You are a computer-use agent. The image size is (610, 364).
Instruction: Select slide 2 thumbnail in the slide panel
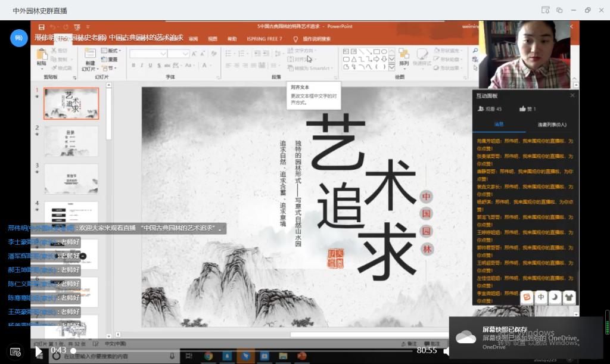click(x=71, y=141)
